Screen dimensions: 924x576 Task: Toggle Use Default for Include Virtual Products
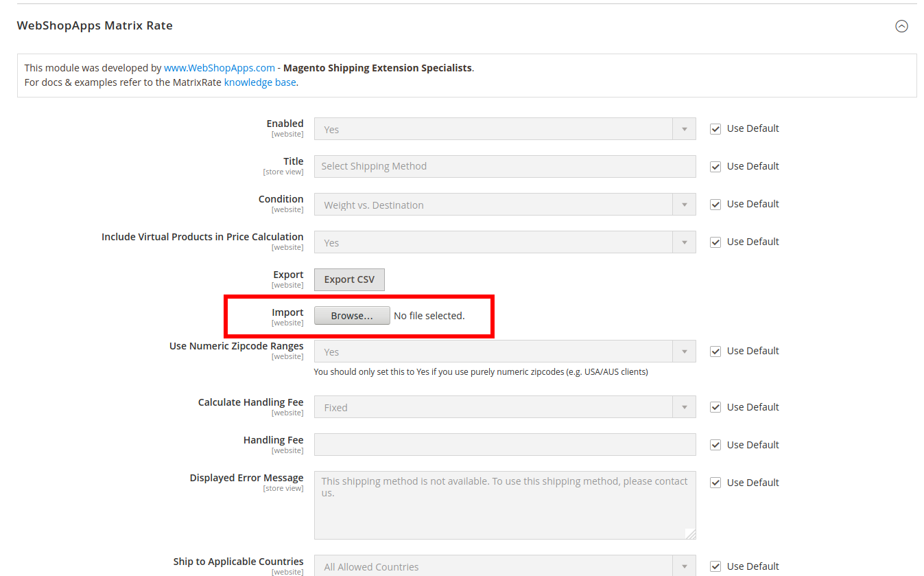pyautogui.click(x=715, y=242)
